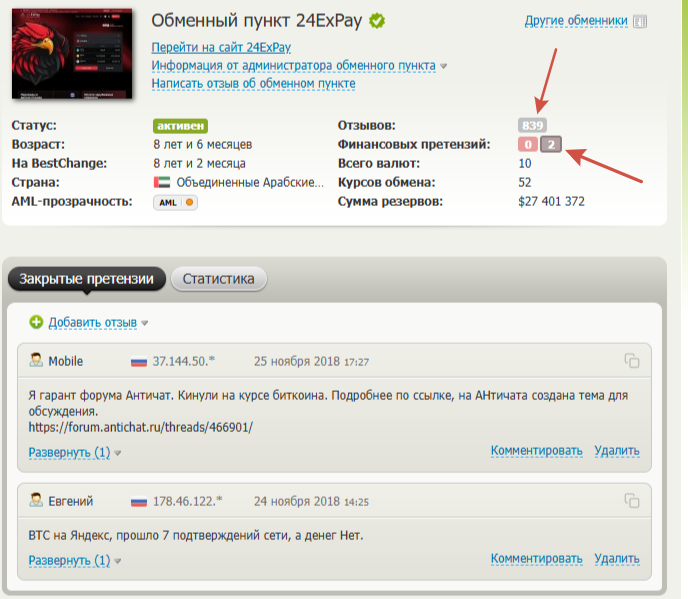Click the Russian flag beside 178.46.122.*
The image size is (688, 599).
pos(139,502)
